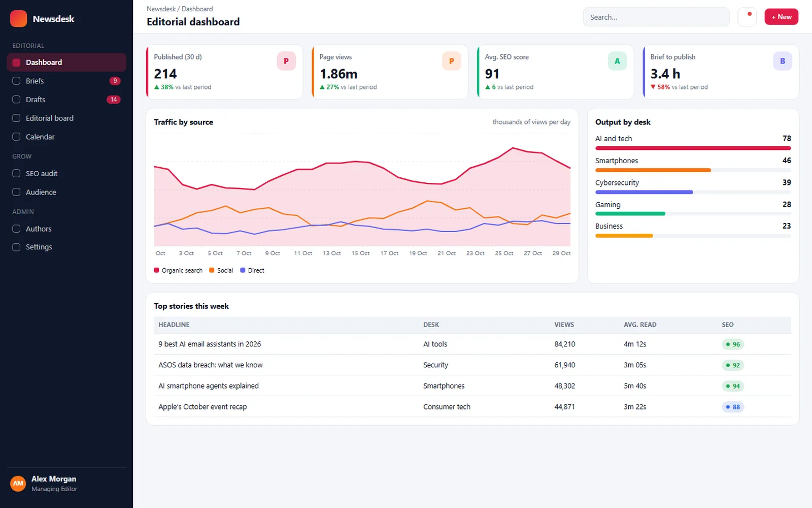Click the Brief to publish B badge
The image size is (812, 508).
[x=783, y=61]
